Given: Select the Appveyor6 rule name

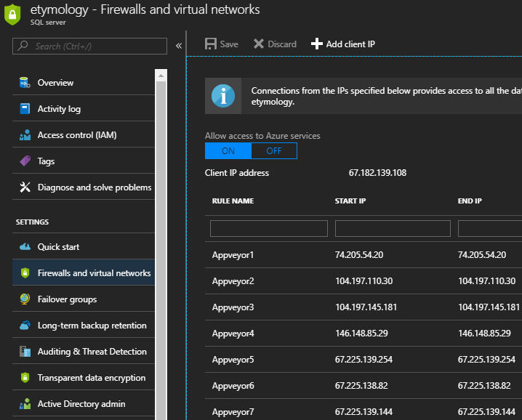Looking at the screenshot, I should (x=233, y=386).
